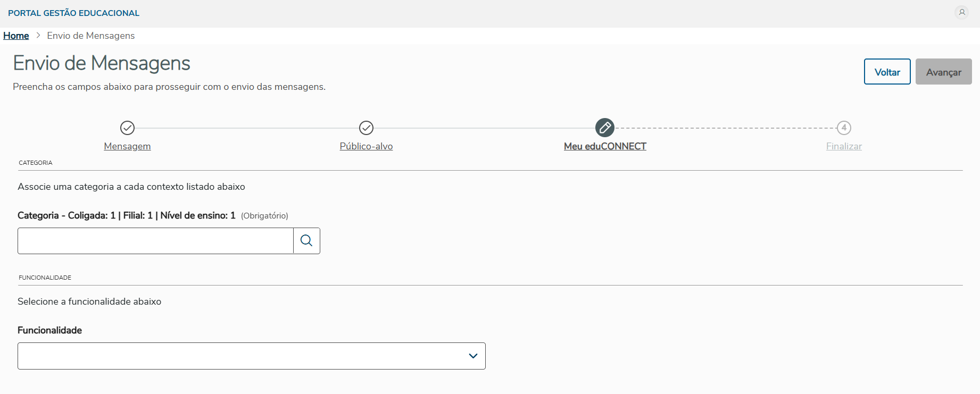Select the Meu eduCONNECT step label
This screenshot has width=980, height=394.
(x=605, y=146)
